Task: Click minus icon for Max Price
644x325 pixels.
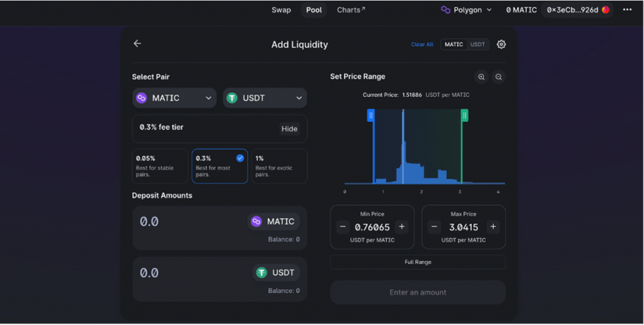Action: 434,227
